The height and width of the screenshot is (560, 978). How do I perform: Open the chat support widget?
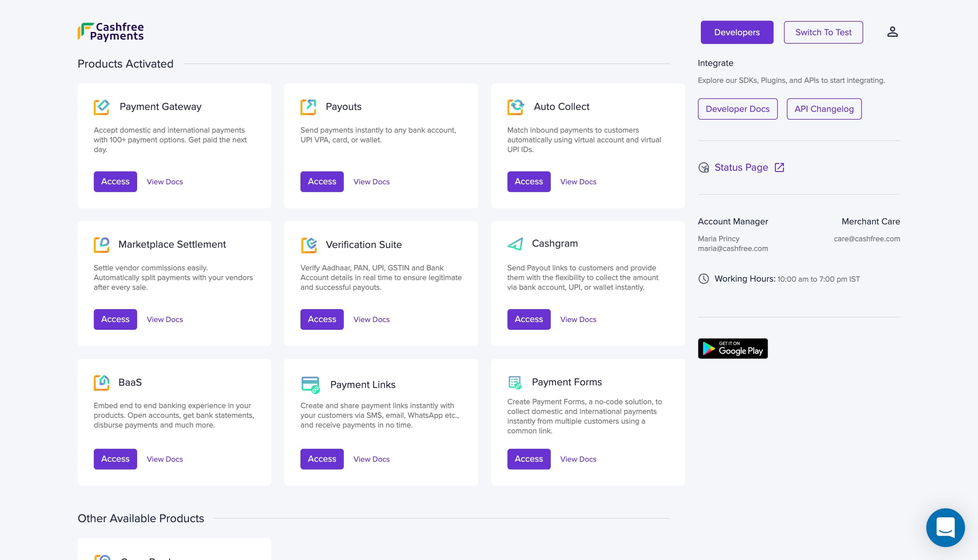point(945,527)
